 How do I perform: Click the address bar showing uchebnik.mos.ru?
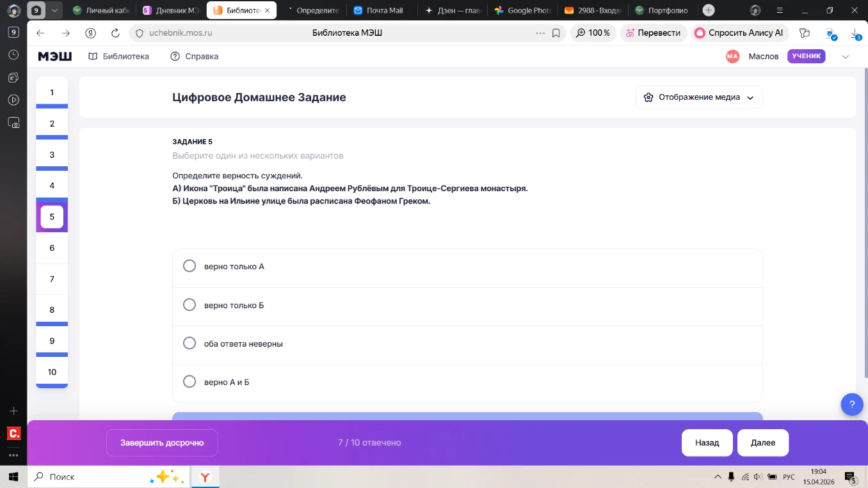coord(347,33)
